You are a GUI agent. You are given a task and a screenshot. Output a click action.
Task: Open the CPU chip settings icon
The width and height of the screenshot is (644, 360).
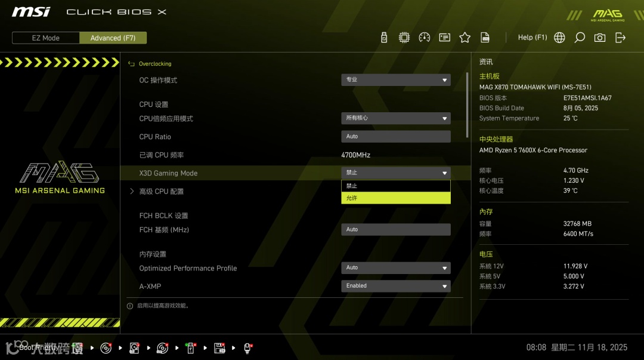(x=404, y=38)
